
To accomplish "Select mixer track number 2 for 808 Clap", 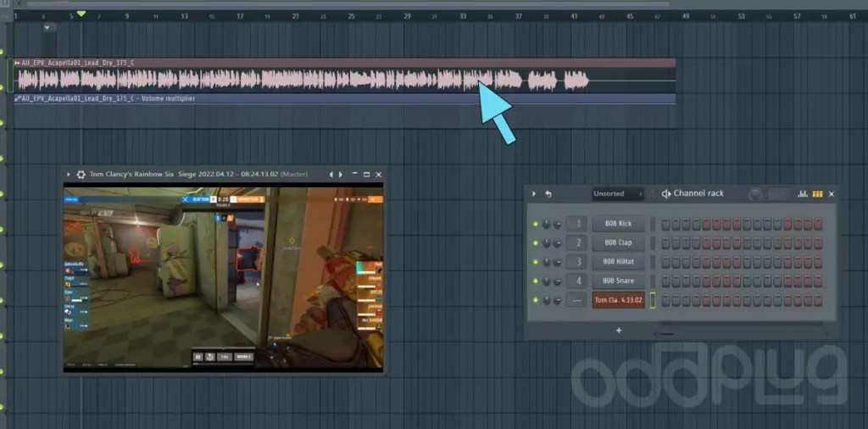I will click(x=576, y=243).
